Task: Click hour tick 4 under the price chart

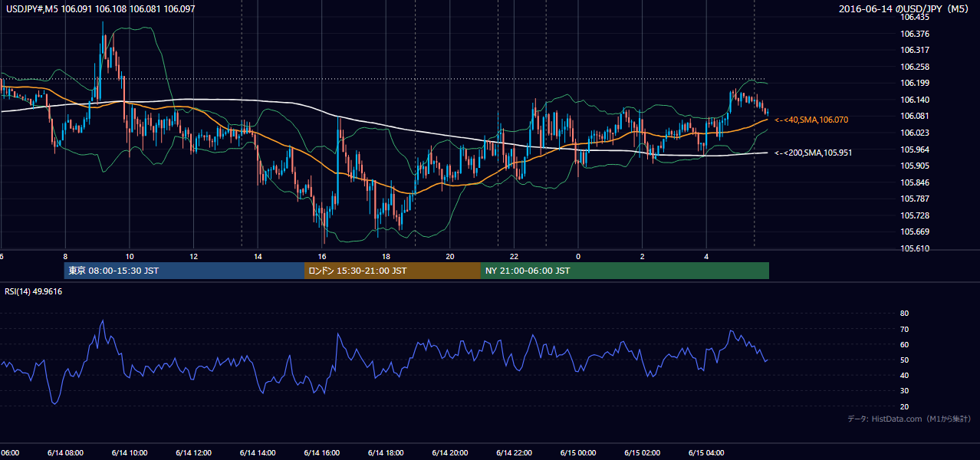Action: 705,256
